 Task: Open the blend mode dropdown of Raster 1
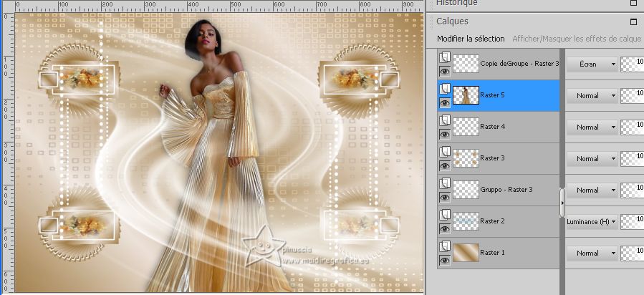coord(592,253)
